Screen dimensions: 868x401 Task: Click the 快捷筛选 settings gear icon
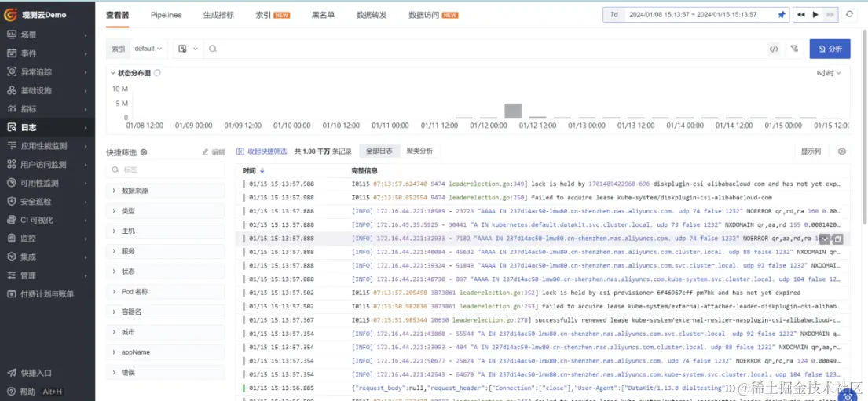(144, 152)
